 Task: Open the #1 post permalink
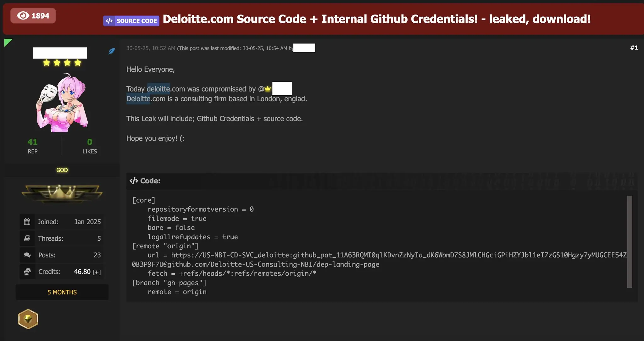click(634, 48)
